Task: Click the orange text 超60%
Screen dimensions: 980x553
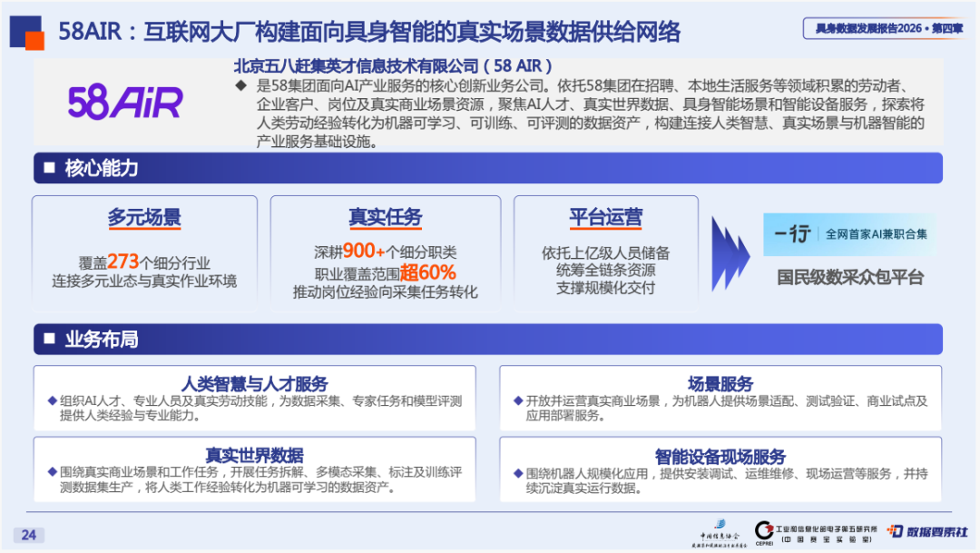Action: pos(428,272)
